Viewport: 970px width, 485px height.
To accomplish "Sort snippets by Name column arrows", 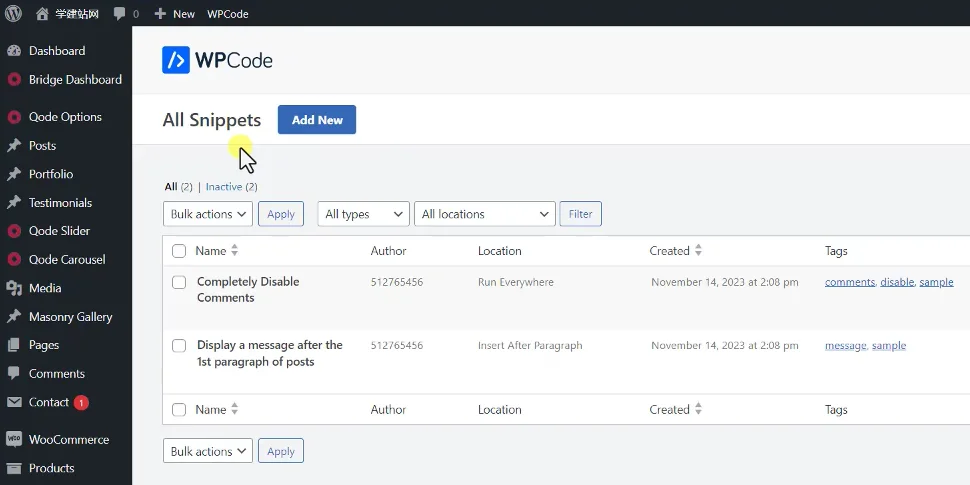I will tap(234, 251).
